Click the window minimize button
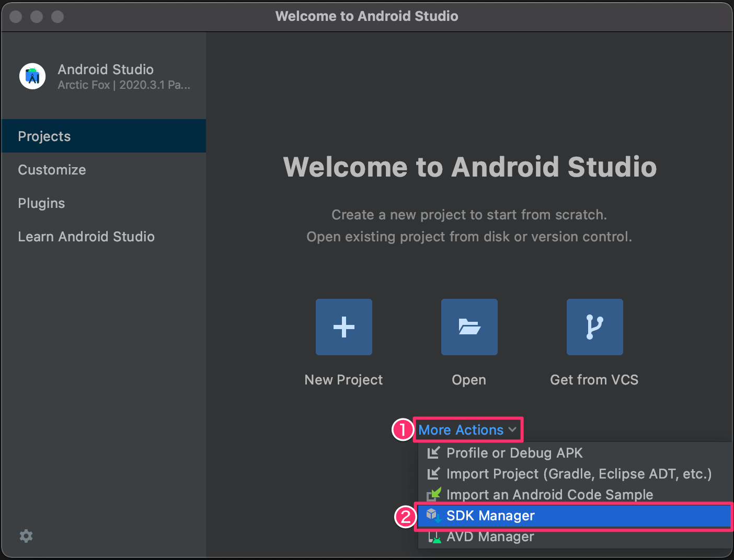Viewport: 734px width, 560px height. click(x=37, y=17)
